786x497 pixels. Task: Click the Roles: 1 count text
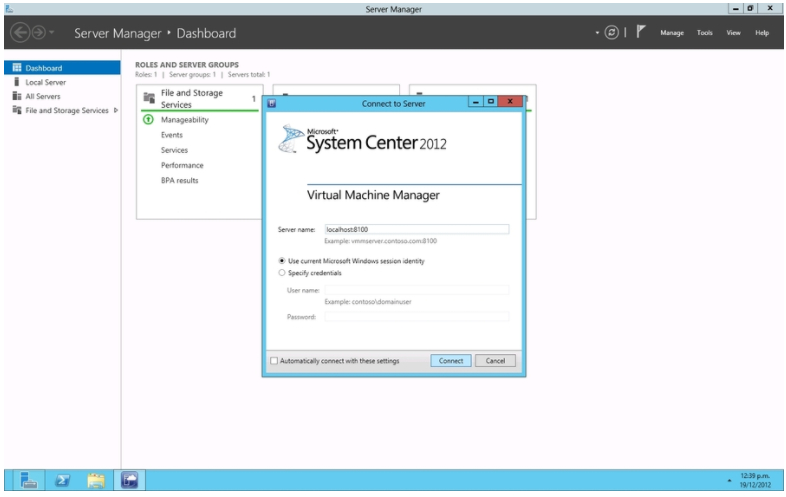[x=146, y=75]
